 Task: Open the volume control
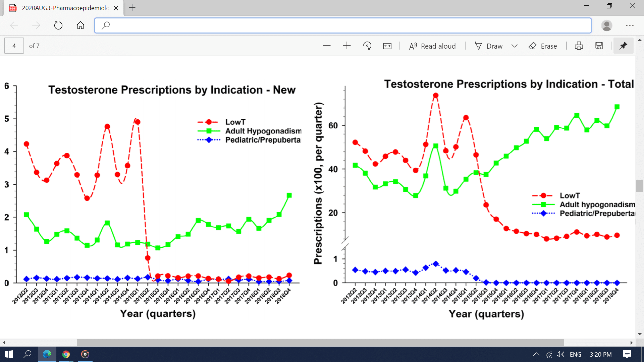pyautogui.click(x=560, y=354)
